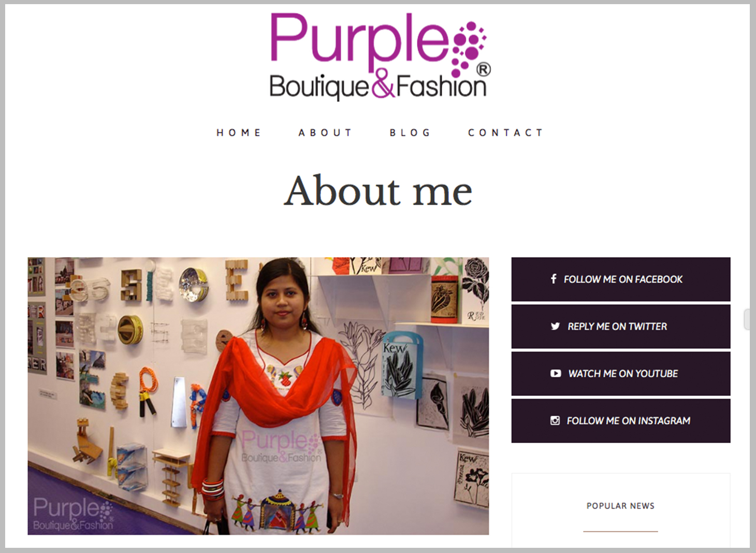Click the Follow Me on Facebook button
Viewport: 756px width, 553px height.
[x=621, y=279]
